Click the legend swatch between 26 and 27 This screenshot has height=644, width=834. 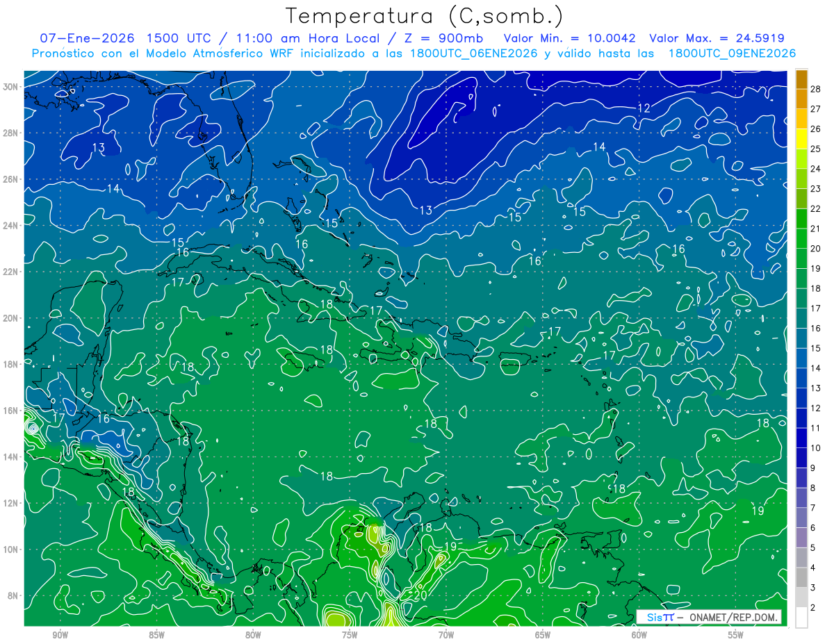click(x=801, y=119)
